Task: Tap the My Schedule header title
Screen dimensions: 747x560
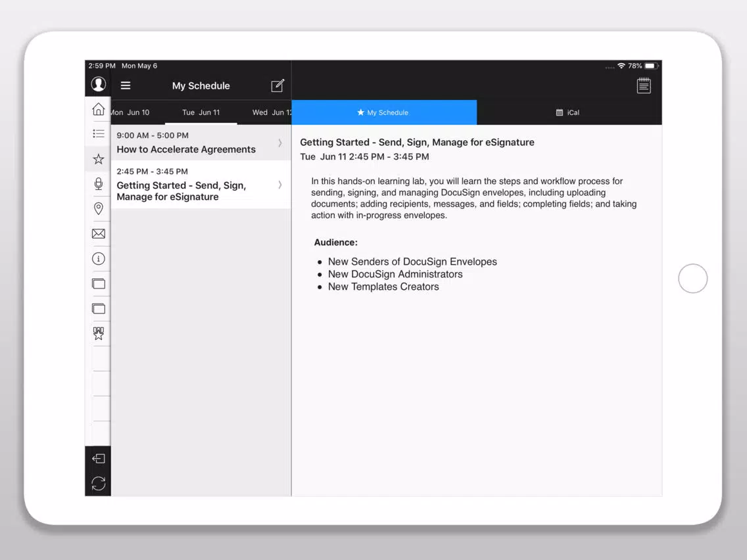Action: click(x=201, y=85)
